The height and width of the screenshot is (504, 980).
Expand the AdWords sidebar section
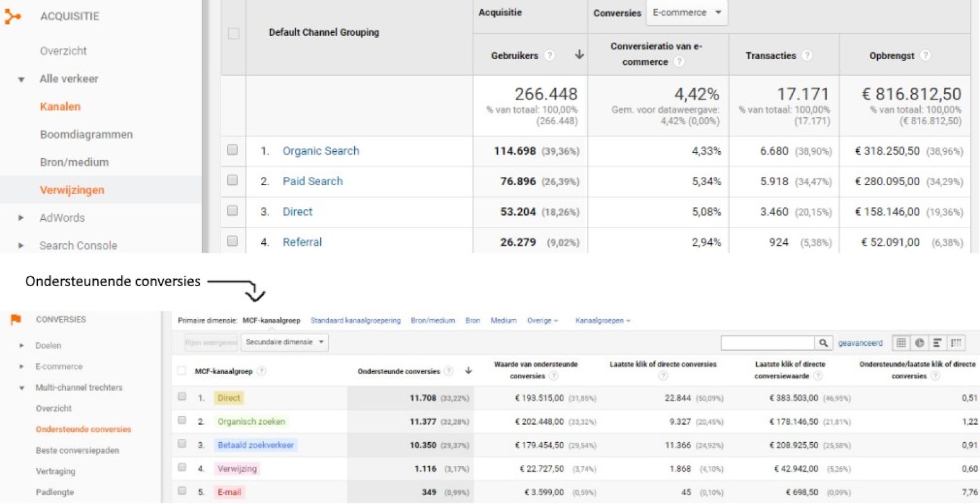pos(21,218)
